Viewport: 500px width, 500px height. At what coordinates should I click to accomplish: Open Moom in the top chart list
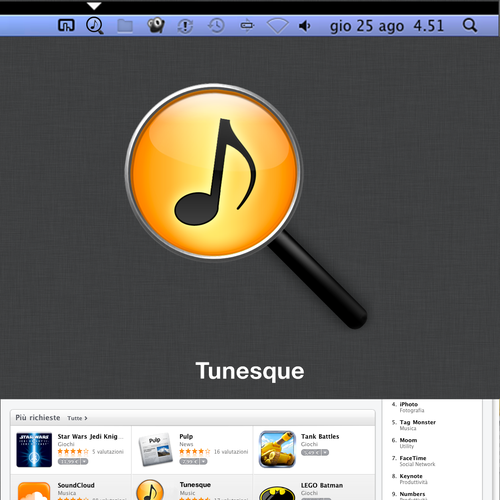coord(408,440)
